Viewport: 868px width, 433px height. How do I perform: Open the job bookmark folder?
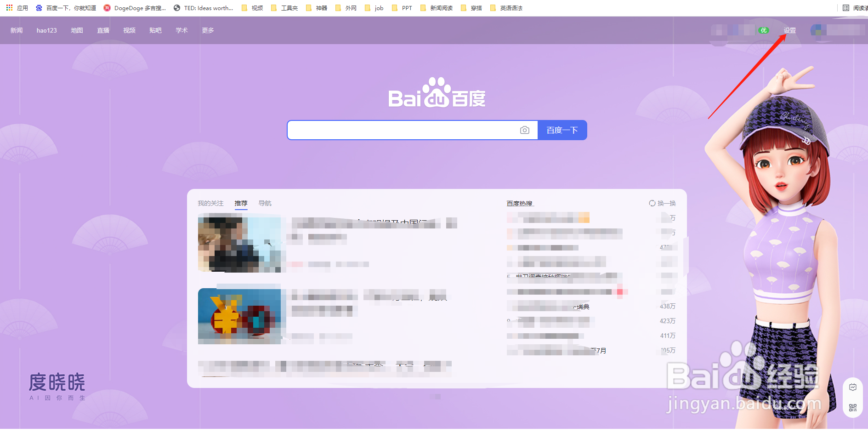pyautogui.click(x=374, y=8)
